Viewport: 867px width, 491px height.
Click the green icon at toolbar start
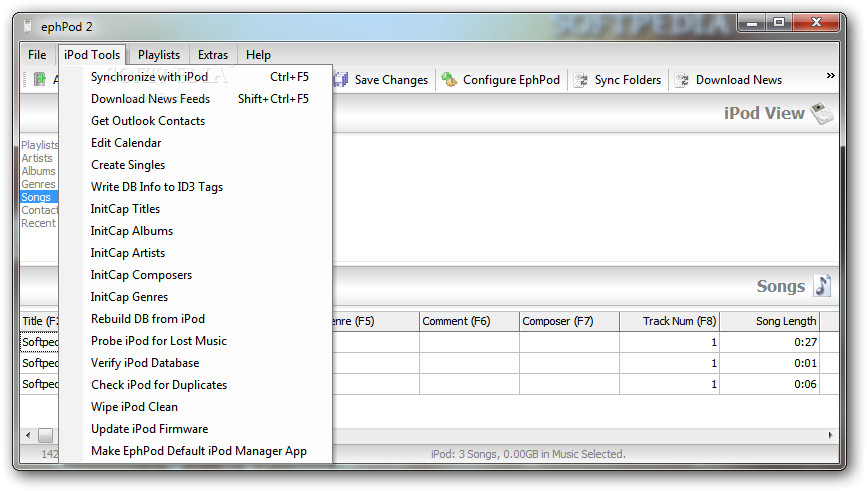[40, 80]
